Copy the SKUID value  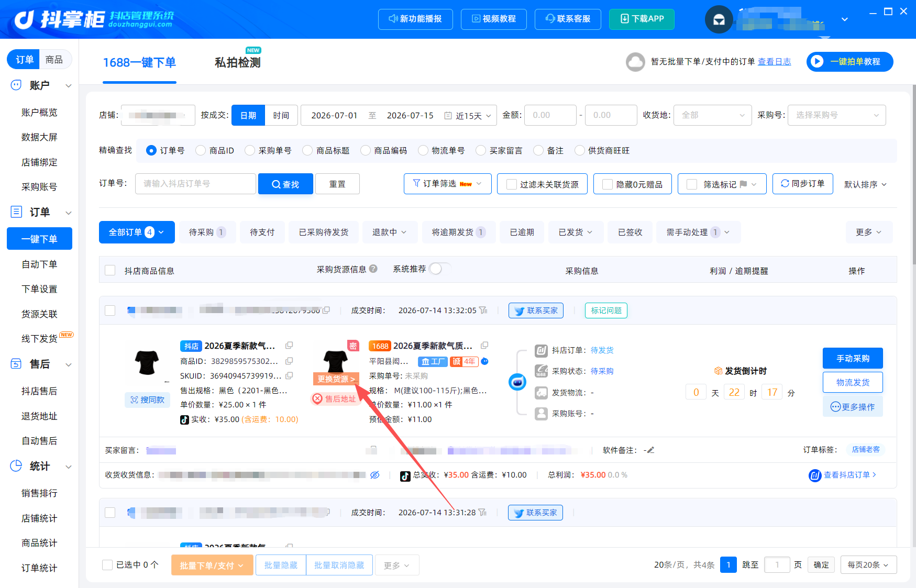point(289,375)
